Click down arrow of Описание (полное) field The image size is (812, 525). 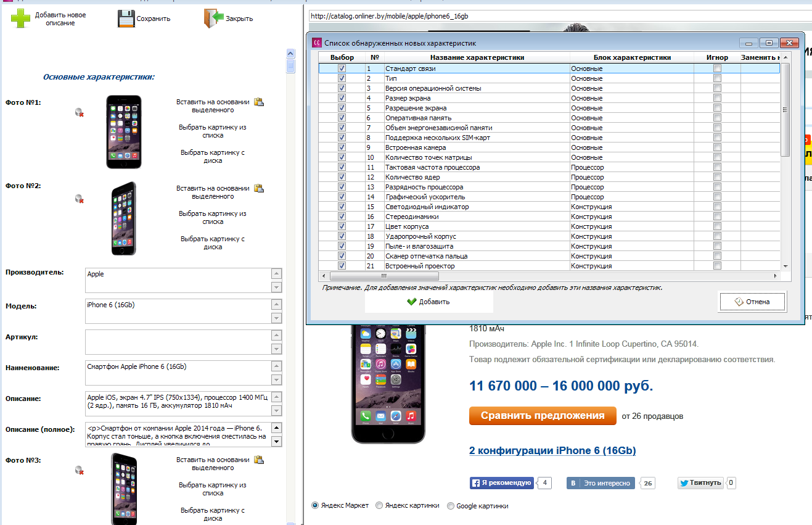[x=277, y=441]
